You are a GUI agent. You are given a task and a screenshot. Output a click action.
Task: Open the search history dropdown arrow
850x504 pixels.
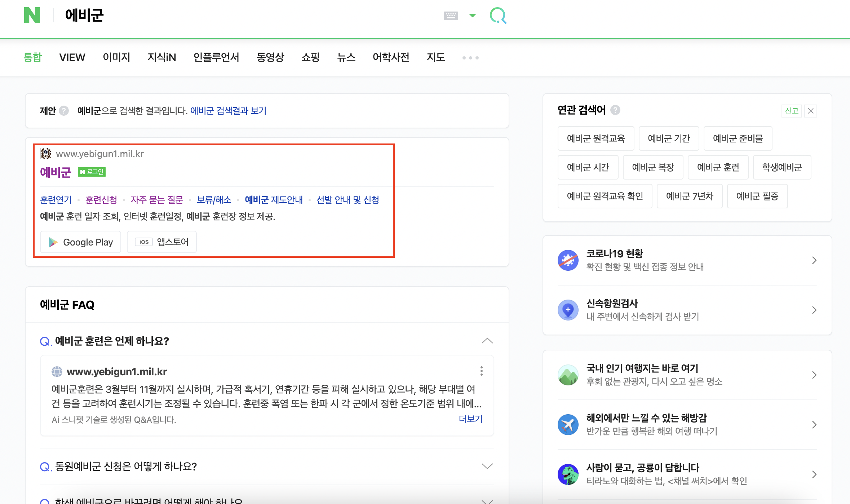click(472, 16)
